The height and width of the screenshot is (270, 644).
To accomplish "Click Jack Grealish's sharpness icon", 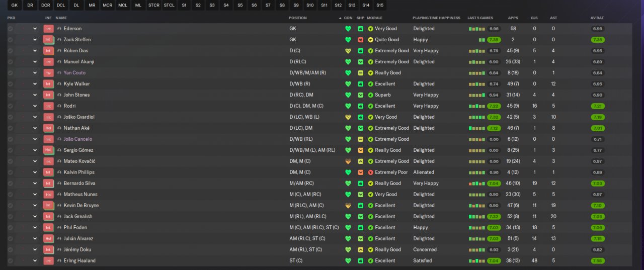I will click(361, 217).
